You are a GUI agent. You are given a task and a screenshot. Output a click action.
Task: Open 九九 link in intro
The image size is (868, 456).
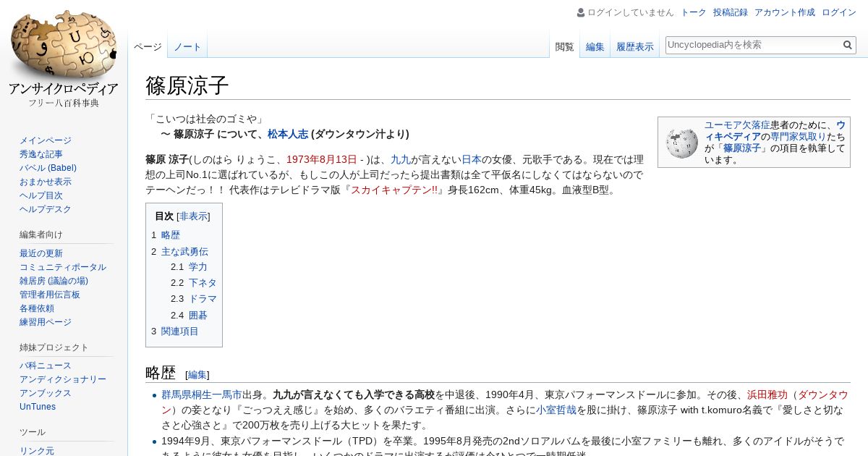[400, 160]
